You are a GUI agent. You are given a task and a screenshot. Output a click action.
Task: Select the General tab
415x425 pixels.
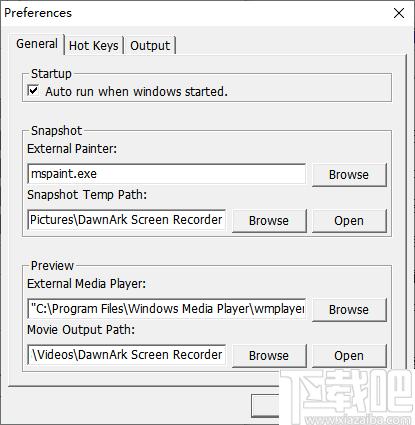click(x=37, y=44)
